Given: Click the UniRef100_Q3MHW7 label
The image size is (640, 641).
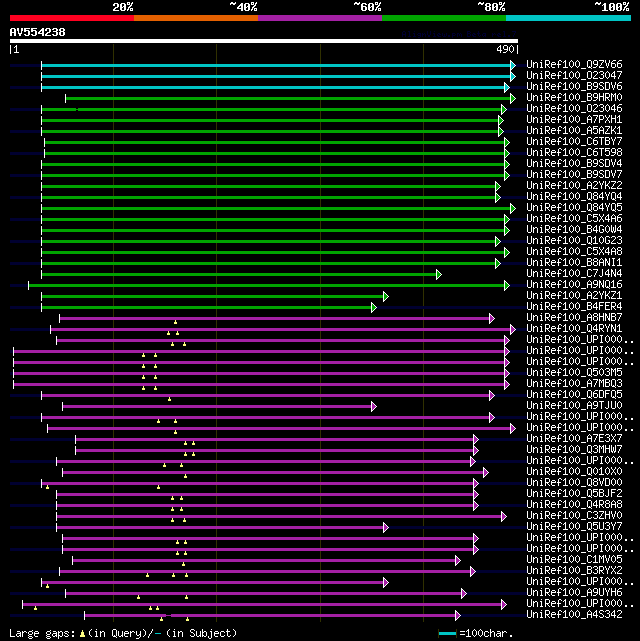Looking at the screenshot, I should tap(574, 450).
